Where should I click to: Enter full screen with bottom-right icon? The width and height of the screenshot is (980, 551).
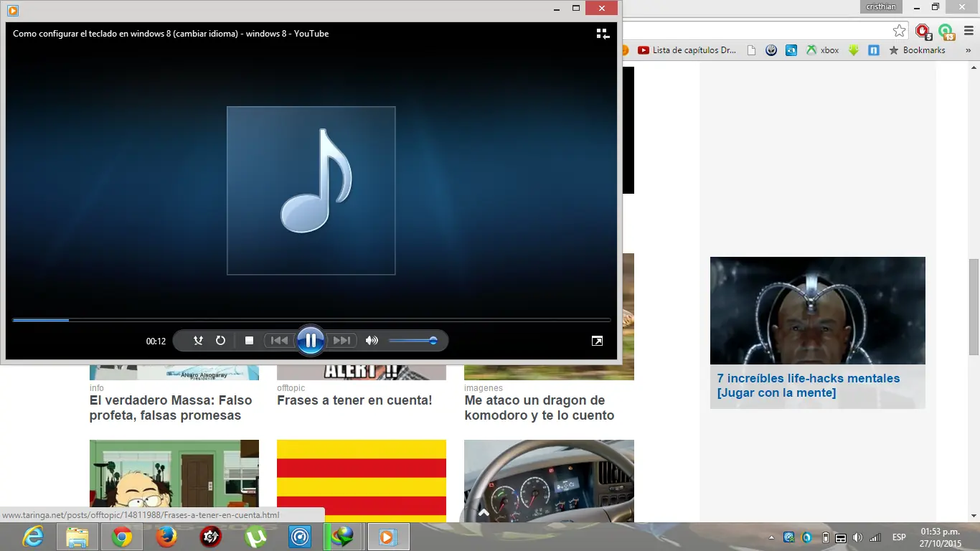point(597,341)
